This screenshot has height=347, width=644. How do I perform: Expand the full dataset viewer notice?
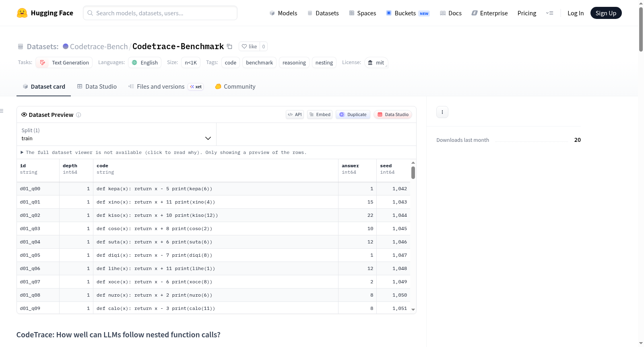point(163,152)
